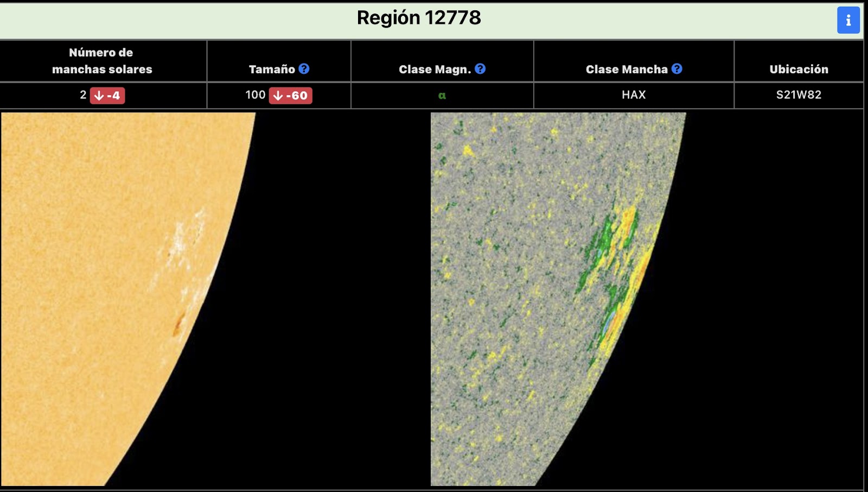Image resolution: width=868 pixels, height=492 pixels.
Task: Click the Región 12778 title
Action: tap(419, 18)
